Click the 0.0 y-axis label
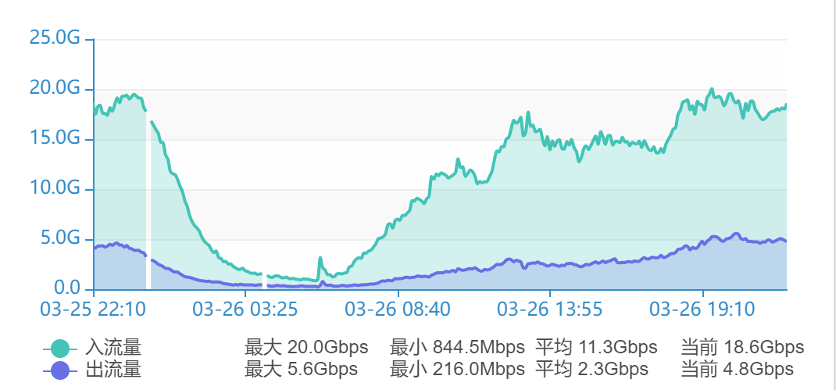Viewport: 837px width, 391px height. tap(66, 289)
